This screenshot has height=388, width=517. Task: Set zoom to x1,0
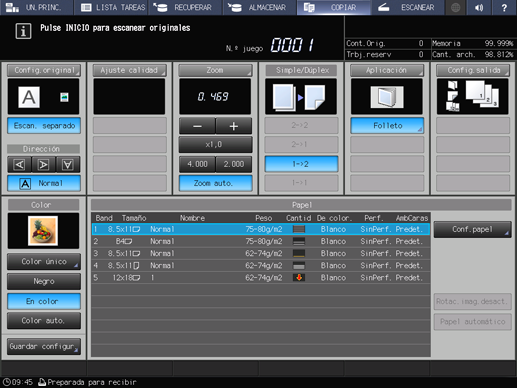(x=215, y=145)
